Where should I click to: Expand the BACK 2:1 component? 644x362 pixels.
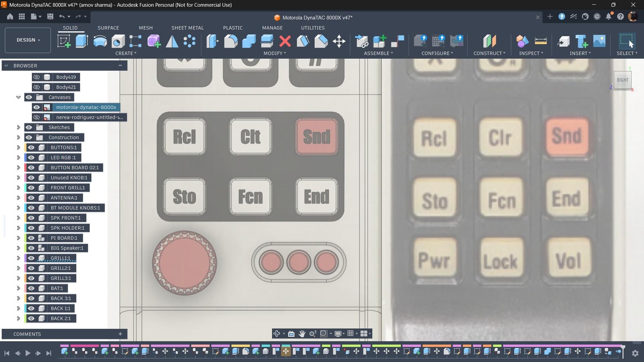point(18,318)
